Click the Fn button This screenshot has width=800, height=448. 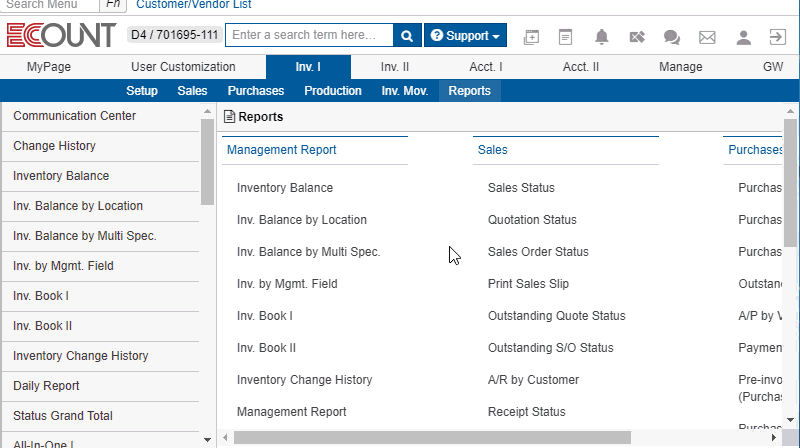tap(113, 5)
